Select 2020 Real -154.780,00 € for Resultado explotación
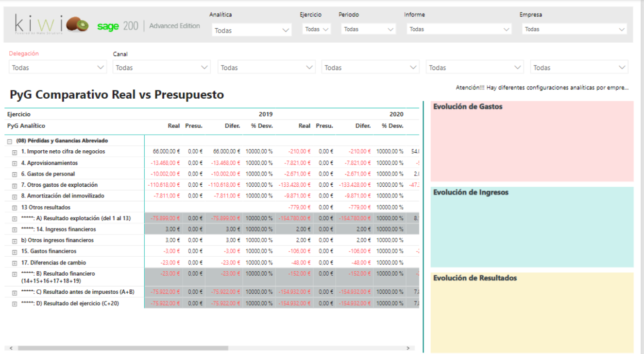Screen dimensions: 644x354 (295, 218)
